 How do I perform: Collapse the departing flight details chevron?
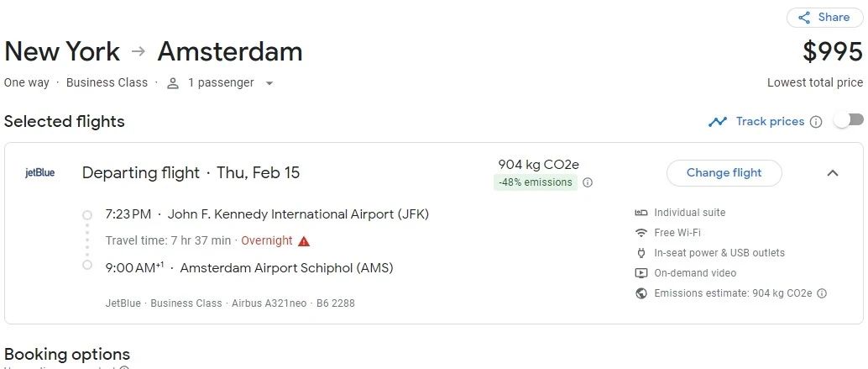[x=833, y=173]
